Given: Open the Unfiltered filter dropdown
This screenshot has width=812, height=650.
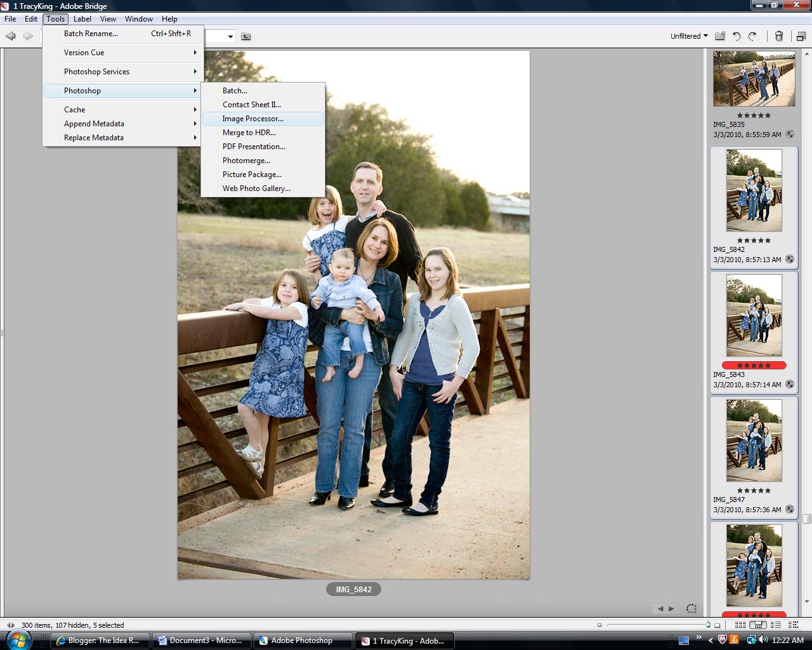Looking at the screenshot, I should pos(689,36).
